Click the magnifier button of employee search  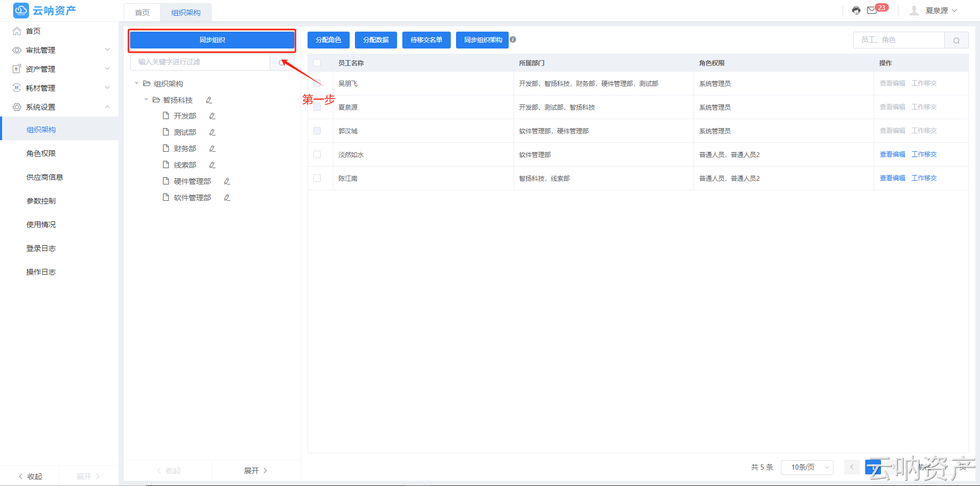(x=956, y=40)
